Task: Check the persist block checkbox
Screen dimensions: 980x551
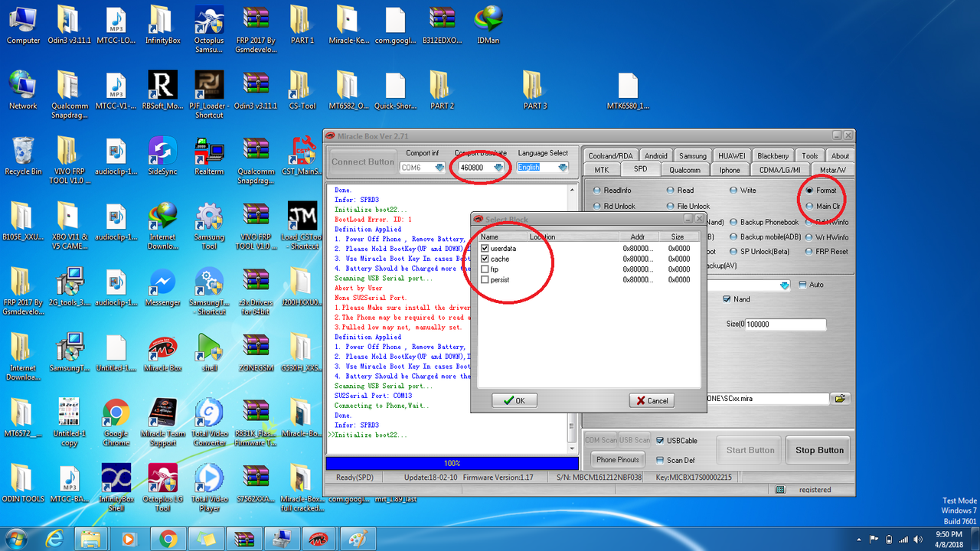Action: [x=485, y=279]
